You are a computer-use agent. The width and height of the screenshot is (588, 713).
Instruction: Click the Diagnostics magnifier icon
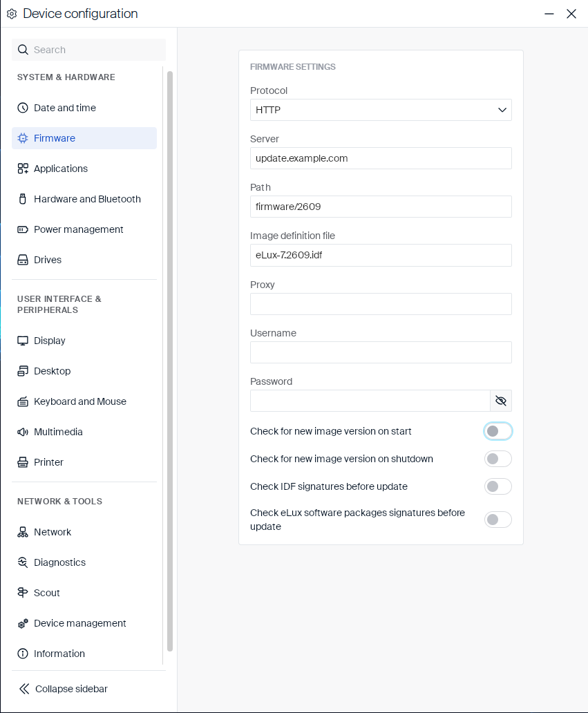point(23,562)
